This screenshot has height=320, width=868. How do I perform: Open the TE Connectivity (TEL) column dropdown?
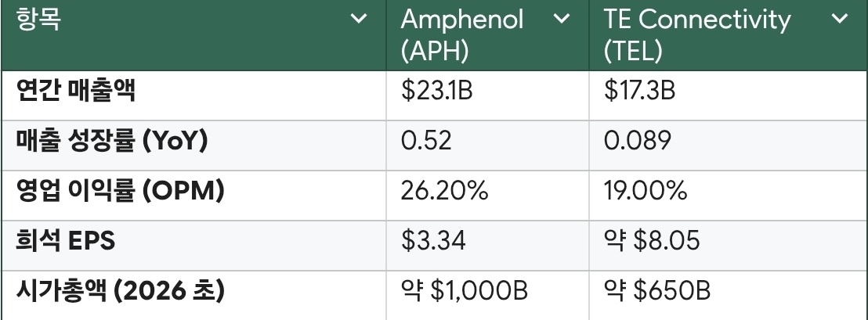[x=840, y=19]
